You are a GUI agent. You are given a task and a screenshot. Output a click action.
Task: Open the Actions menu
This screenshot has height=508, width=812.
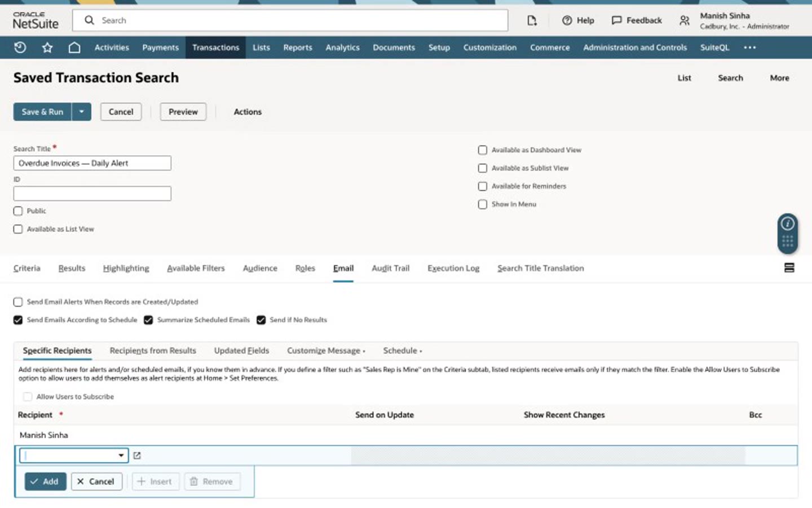(x=248, y=112)
